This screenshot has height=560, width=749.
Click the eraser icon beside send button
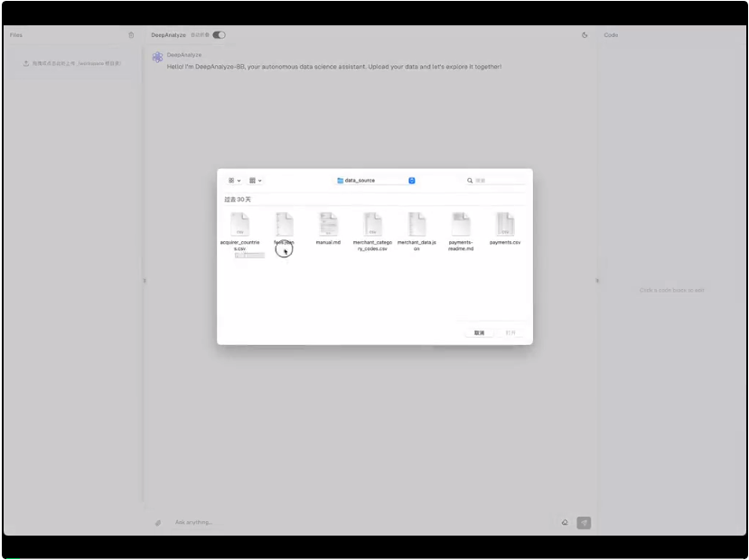565,522
